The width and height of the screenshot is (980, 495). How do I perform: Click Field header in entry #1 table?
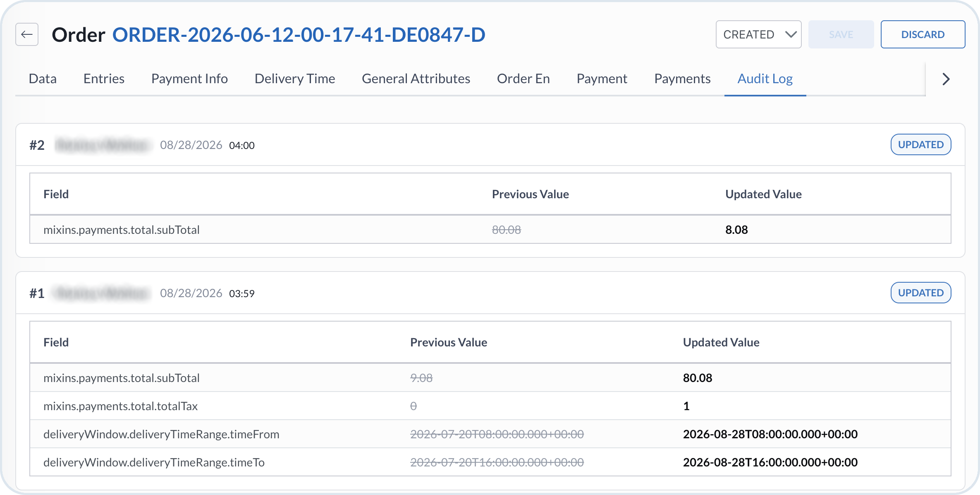tap(56, 342)
